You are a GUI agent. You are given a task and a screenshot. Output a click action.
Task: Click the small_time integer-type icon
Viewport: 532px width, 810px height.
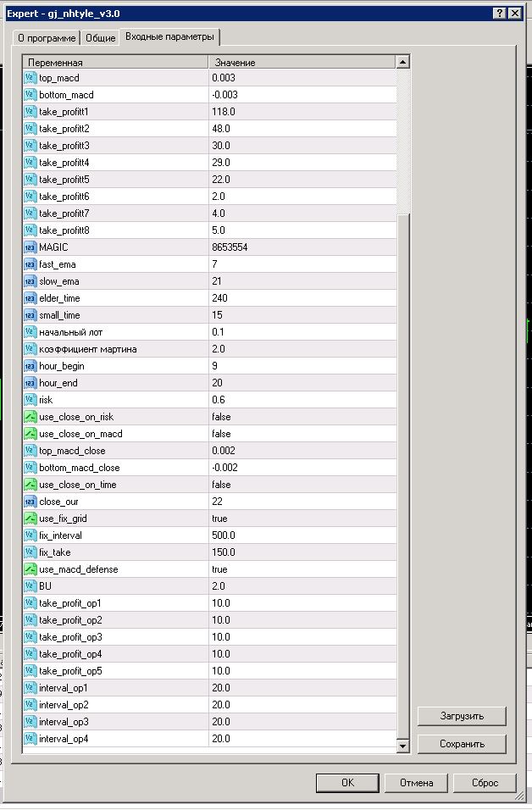[x=30, y=315]
